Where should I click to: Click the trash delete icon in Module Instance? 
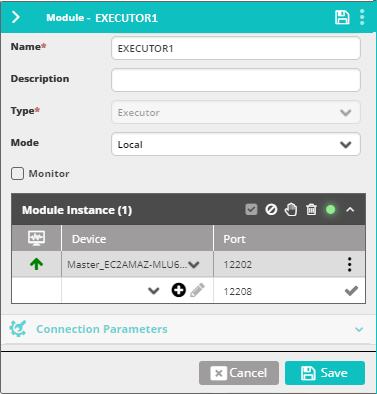click(311, 210)
